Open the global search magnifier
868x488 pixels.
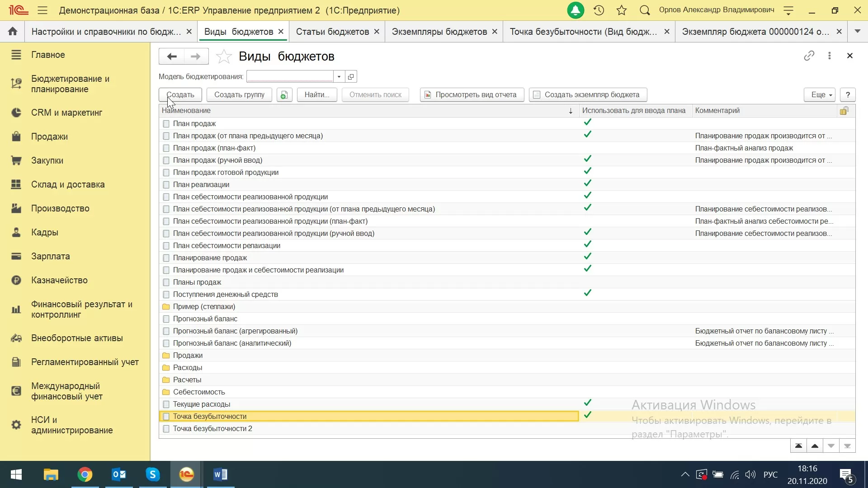point(645,10)
